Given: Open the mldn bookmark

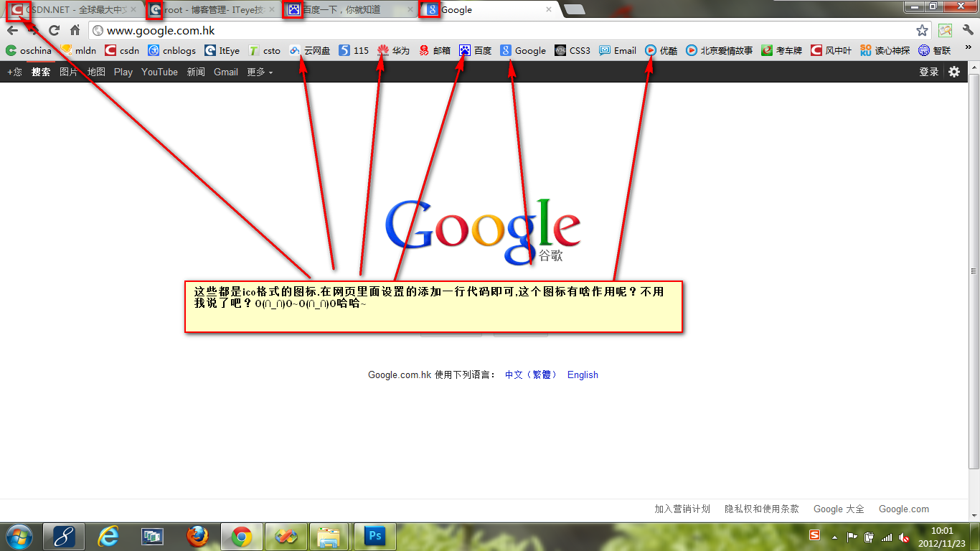Looking at the screenshot, I should (x=79, y=50).
